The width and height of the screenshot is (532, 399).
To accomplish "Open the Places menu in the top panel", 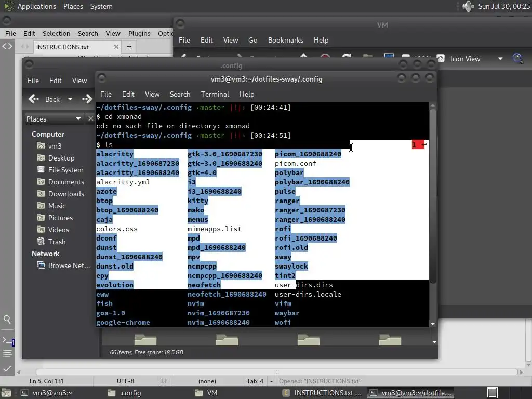I will (x=73, y=6).
